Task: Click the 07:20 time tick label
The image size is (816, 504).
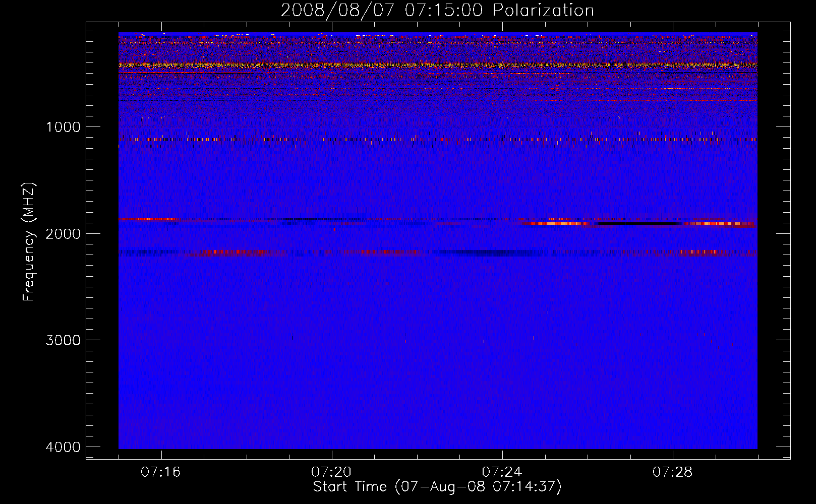Action: pos(331,472)
